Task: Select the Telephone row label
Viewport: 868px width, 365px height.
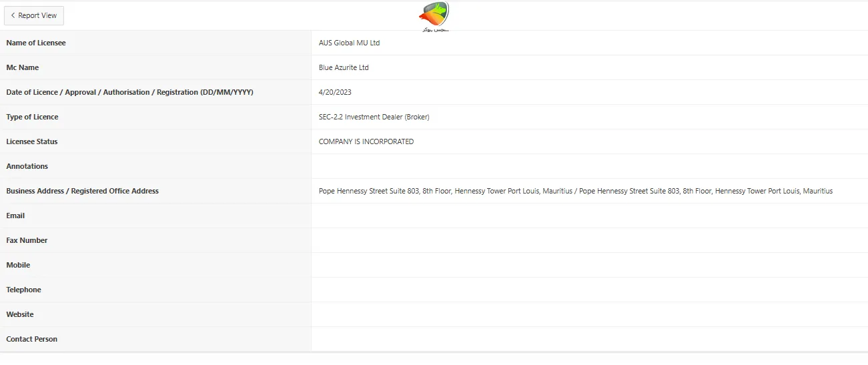Action: click(x=23, y=290)
